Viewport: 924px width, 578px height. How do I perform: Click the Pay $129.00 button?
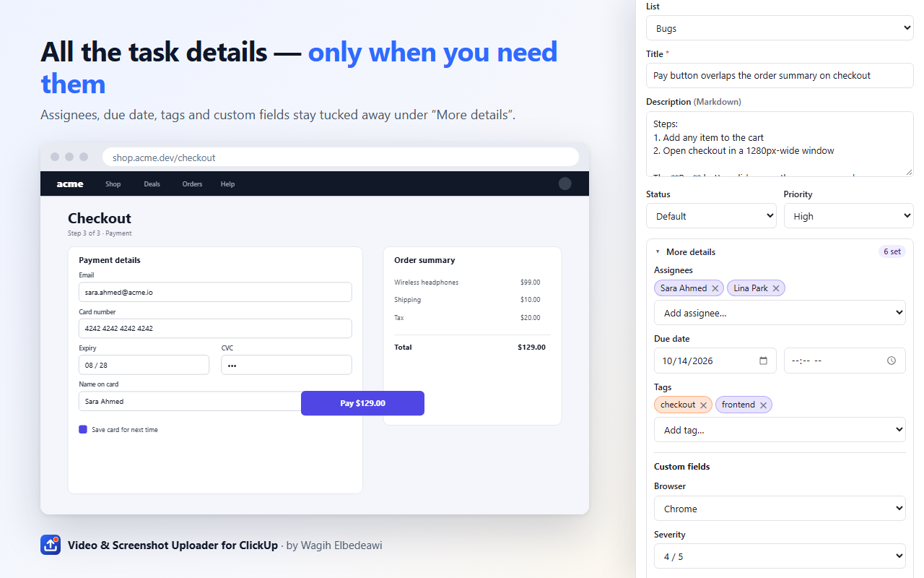[x=362, y=403]
